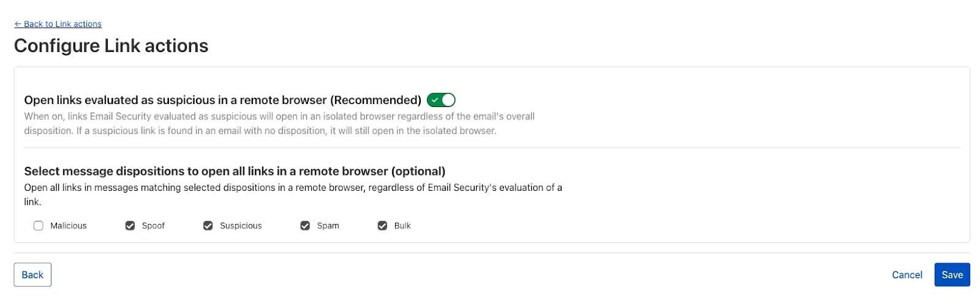Image resolution: width=980 pixels, height=304 pixels.
Task: Click the Suspicious label text beside its checkbox
Action: click(241, 226)
